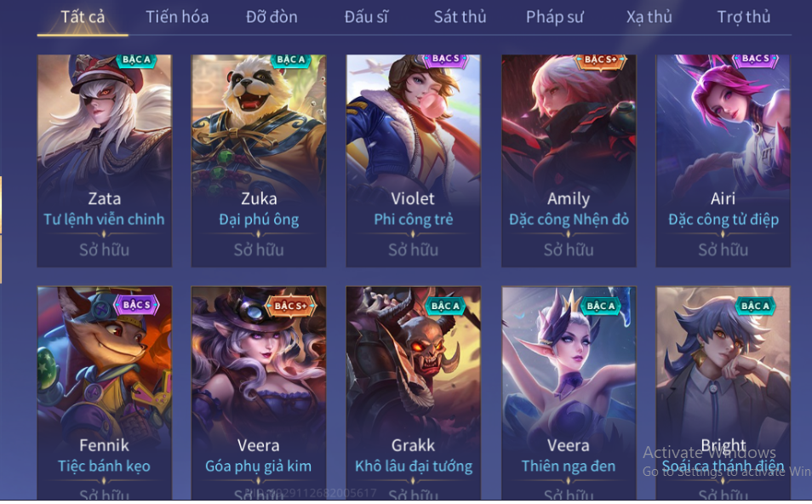Select Airi Đặc công tử điệp skin
Image resolution: width=812 pixels, height=504 pixels.
click(723, 161)
